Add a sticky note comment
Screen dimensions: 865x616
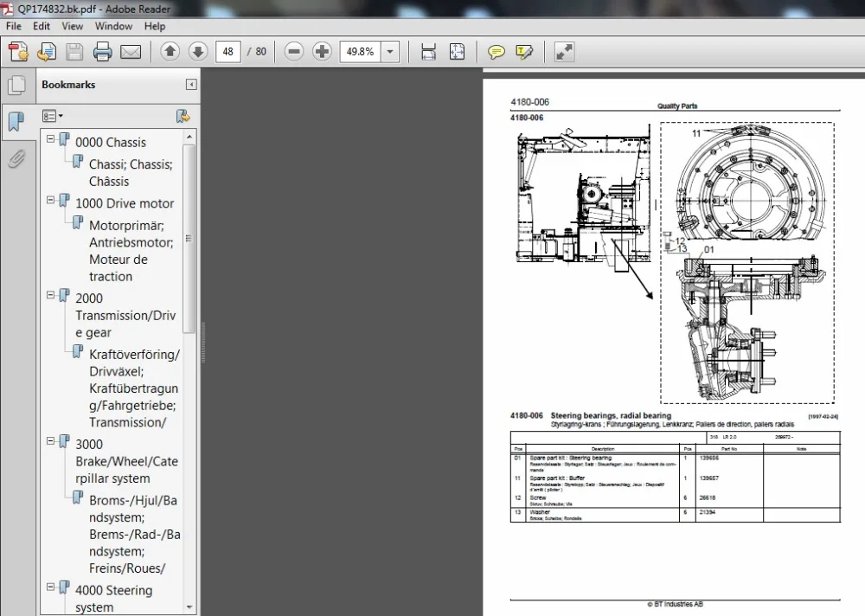(x=496, y=52)
